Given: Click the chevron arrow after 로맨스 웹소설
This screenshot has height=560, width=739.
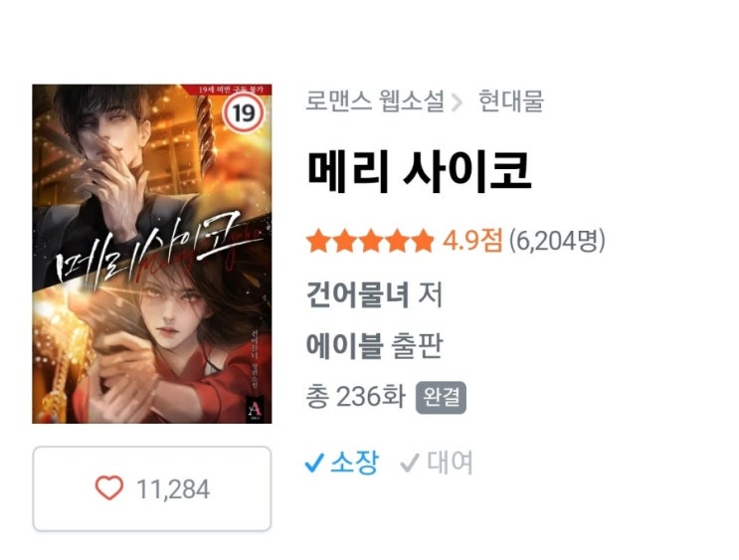Looking at the screenshot, I should (x=457, y=102).
